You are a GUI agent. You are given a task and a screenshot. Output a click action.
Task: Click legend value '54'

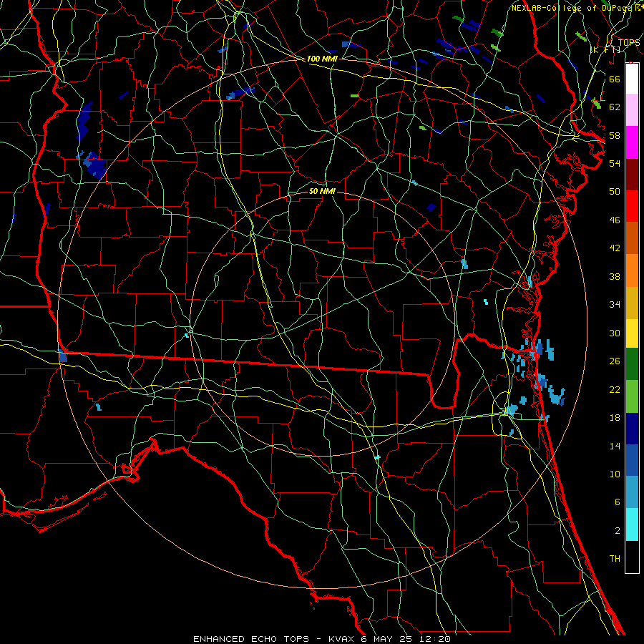[615, 163]
